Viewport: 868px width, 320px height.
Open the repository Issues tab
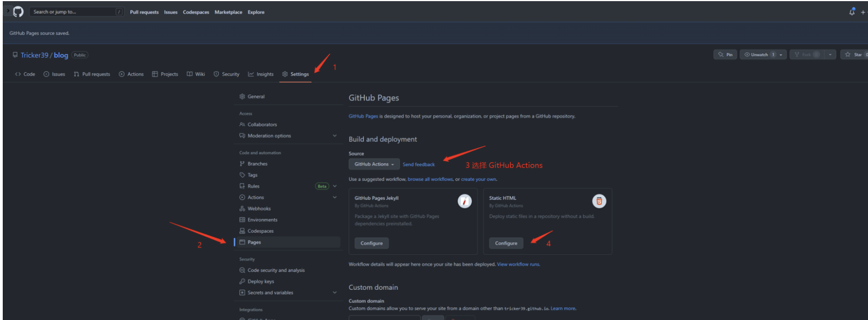[x=54, y=74]
